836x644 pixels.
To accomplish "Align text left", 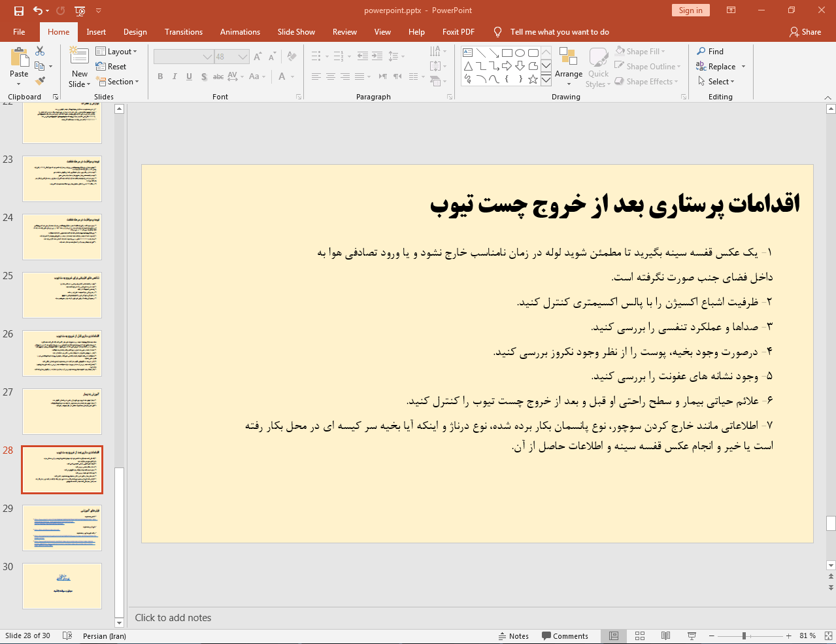I will [x=316, y=76].
